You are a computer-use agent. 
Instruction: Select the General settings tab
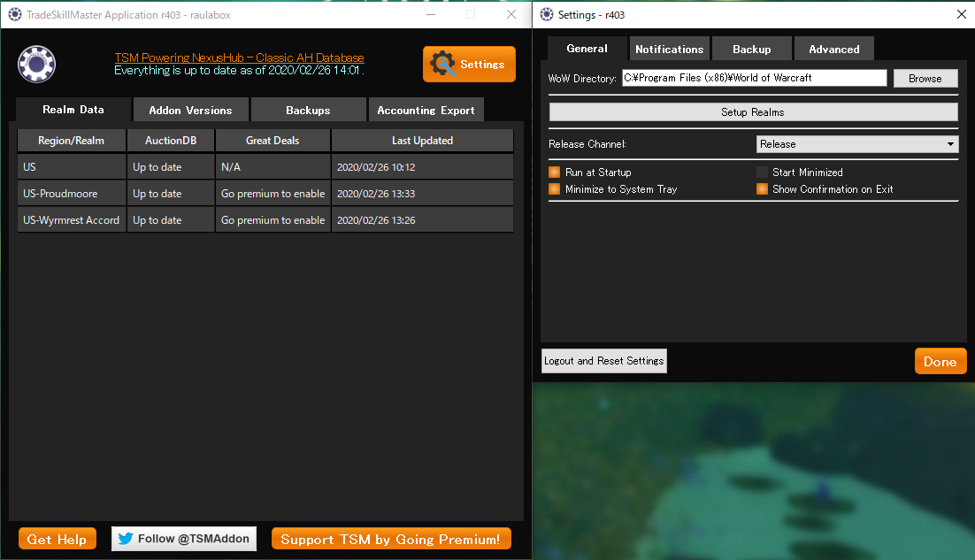587,49
